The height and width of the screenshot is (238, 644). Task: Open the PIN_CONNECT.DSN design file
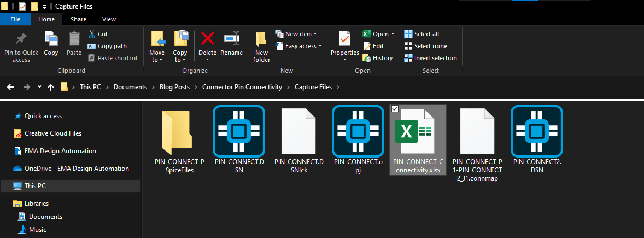click(238, 131)
